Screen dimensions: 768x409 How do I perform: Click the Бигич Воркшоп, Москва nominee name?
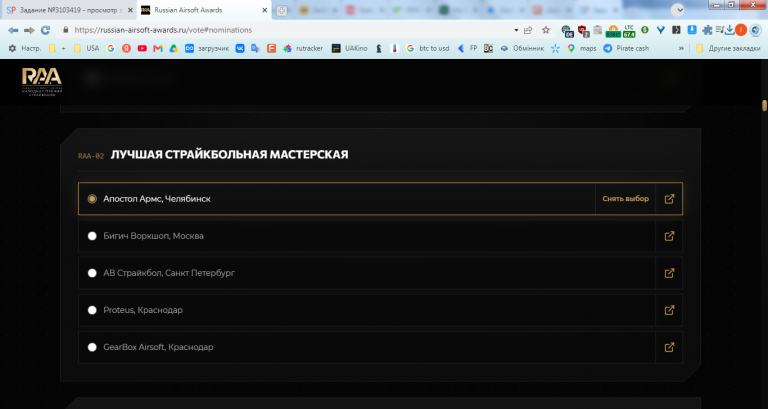[x=153, y=236]
